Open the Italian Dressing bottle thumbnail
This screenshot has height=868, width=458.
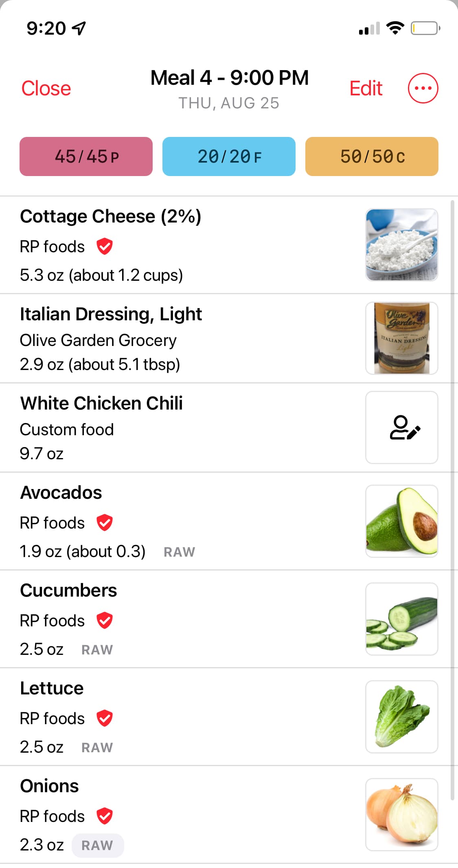(x=402, y=338)
